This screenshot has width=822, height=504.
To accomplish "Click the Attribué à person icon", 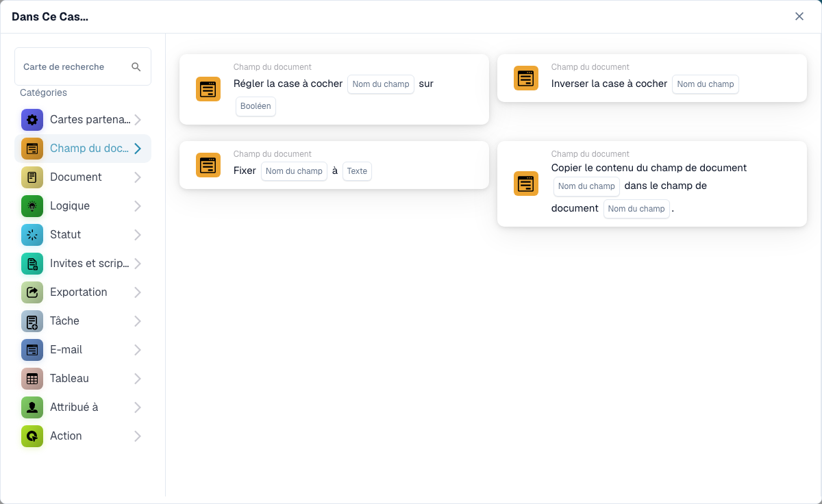I will [x=32, y=407].
